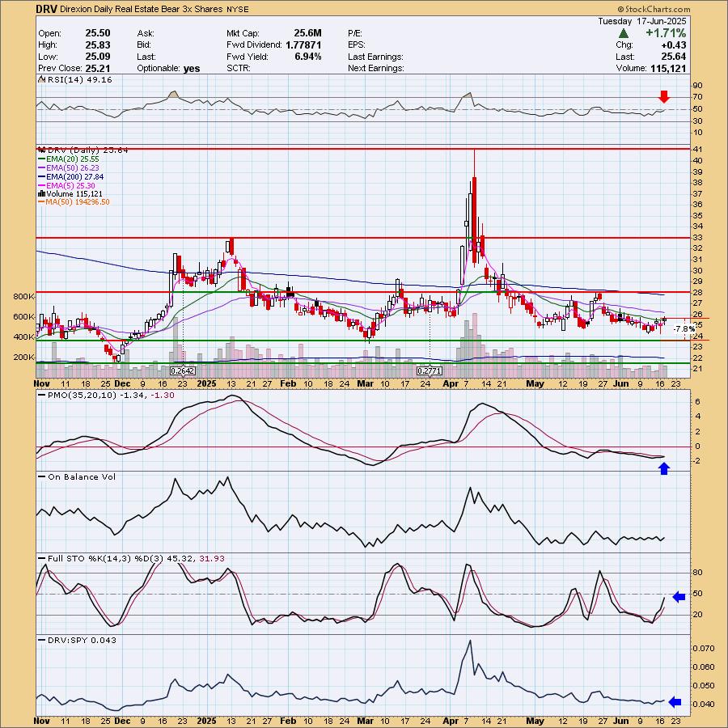Click the 80 label on Full STO axis

697,573
